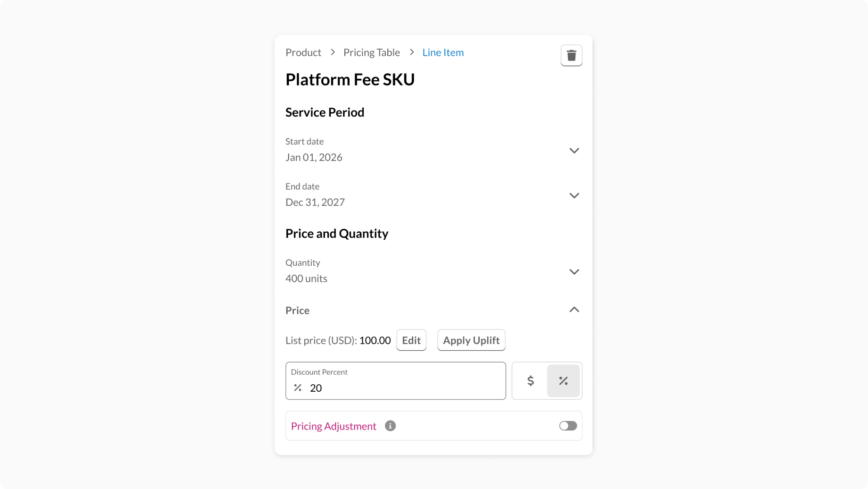Open the Quantity dropdown chevron
Viewport: 868px width, 489px height.
click(574, 272)
